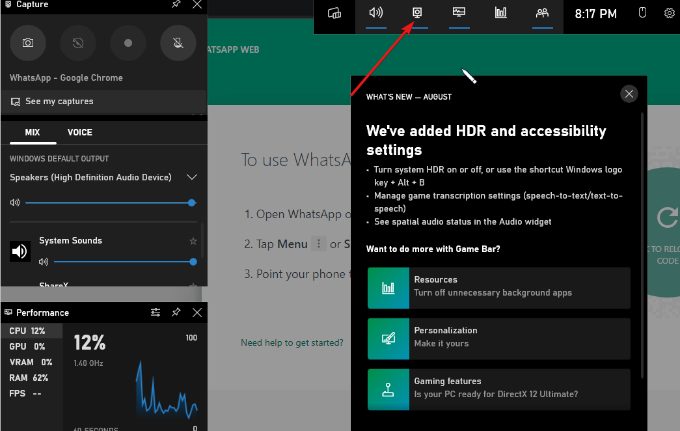This screenshot has height=431, width=680.
Task: Open Need help to get started link
Action: 292,343
